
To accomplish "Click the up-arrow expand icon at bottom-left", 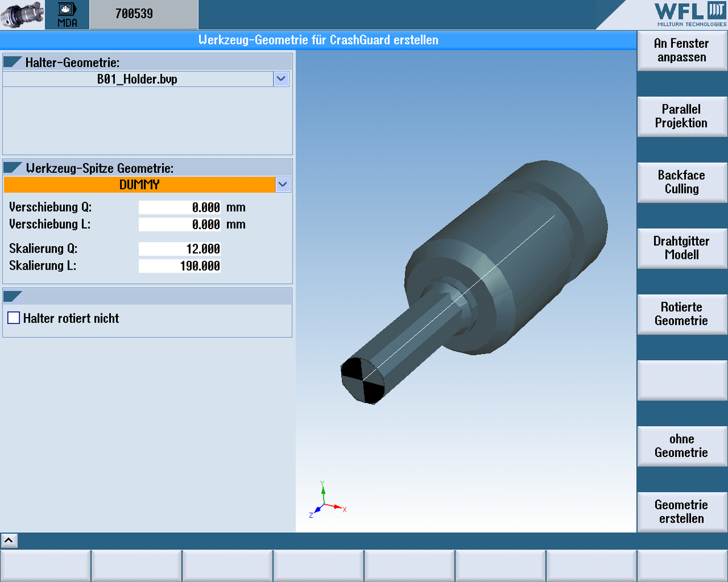I will tap(10, 541).
